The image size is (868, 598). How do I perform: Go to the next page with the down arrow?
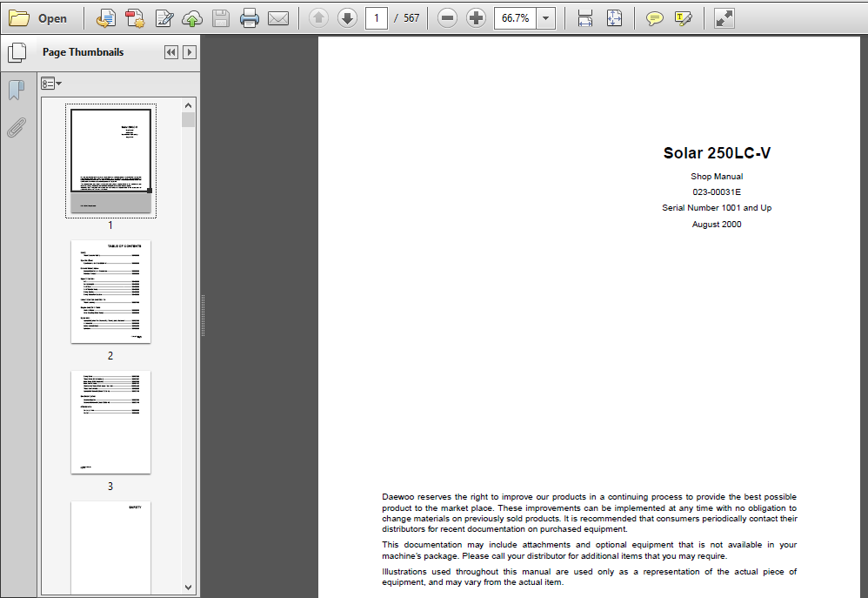[x=347, y=18]
